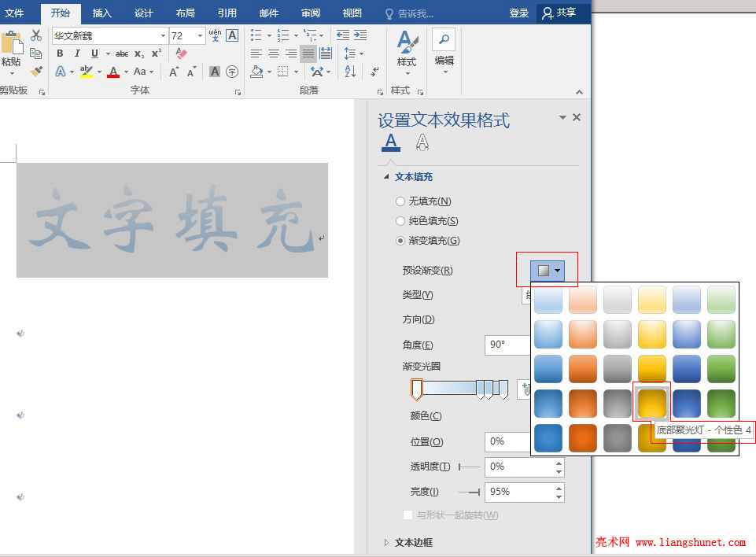The height and width of the screenshot is (557, 756).
Task: Activate the Format Painter brush
Action: click(36, 72)
